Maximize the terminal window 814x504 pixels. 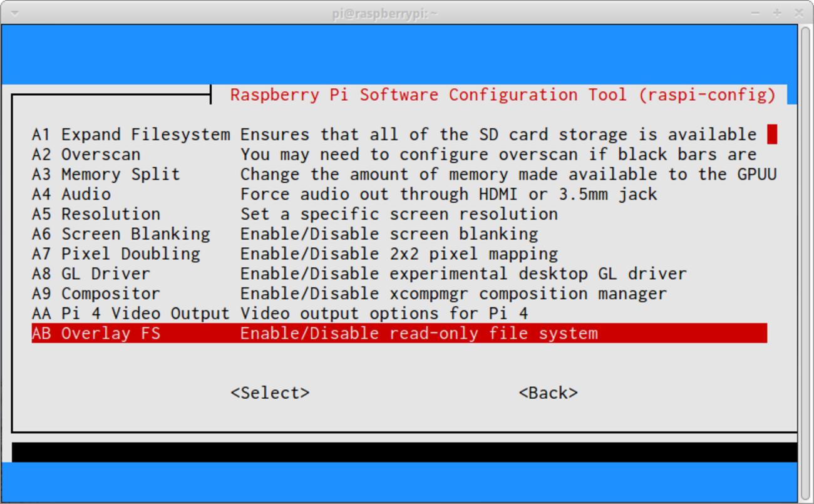point(777,13)
